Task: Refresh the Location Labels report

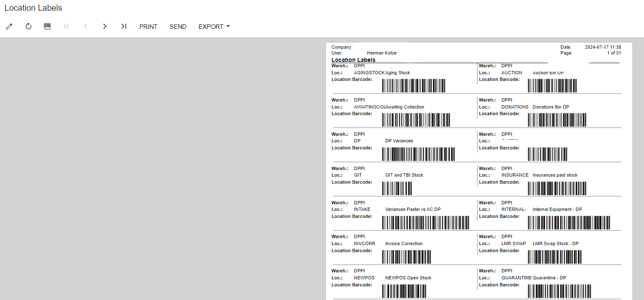Action: [x=29, y=26]
